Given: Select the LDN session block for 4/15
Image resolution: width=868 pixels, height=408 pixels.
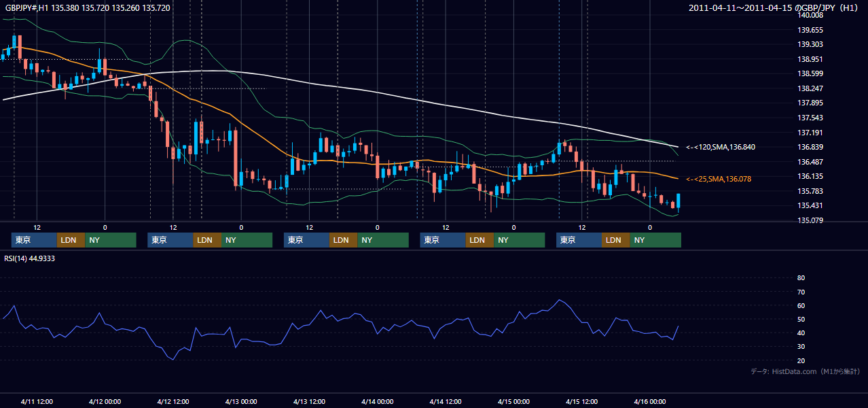Looking at the screenshot, I should (615, 240).
